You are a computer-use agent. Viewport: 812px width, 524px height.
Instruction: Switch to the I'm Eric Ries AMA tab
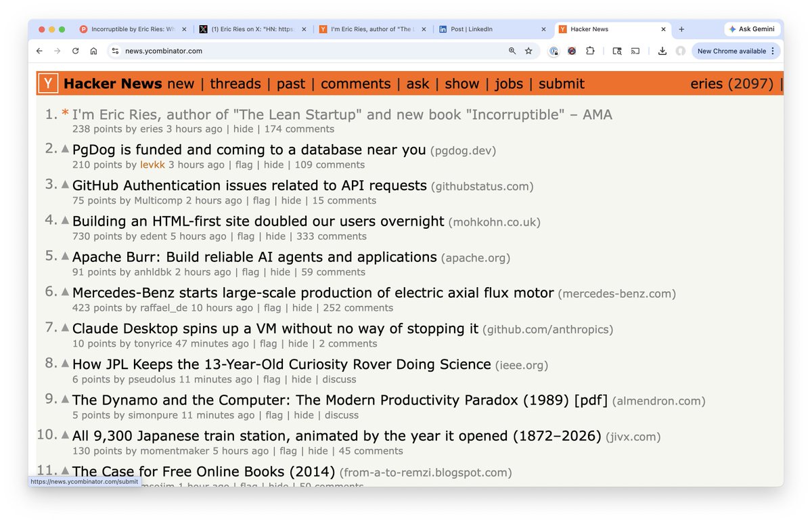pos(371,29)
